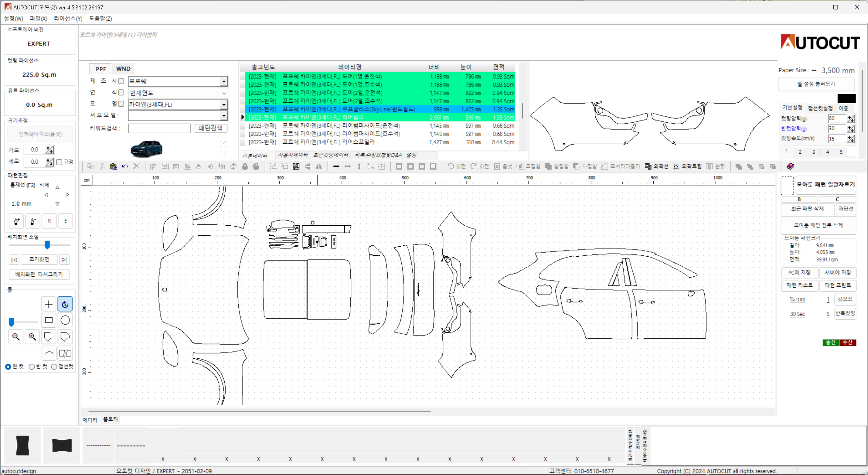Click the 배치화면 다시그리기 button
868x475 pixels.
(x=39, y=275)
